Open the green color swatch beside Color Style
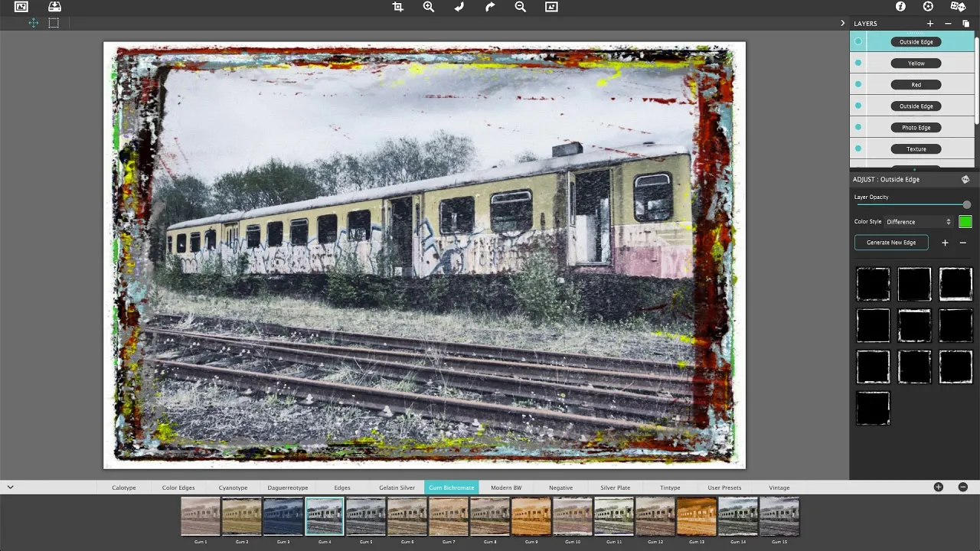The image size is (980, 551). tap(965, 222)
